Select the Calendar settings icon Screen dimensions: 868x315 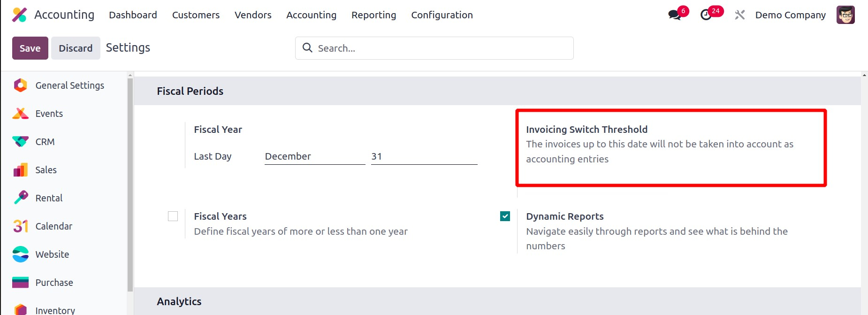click(x=20, y=226)
